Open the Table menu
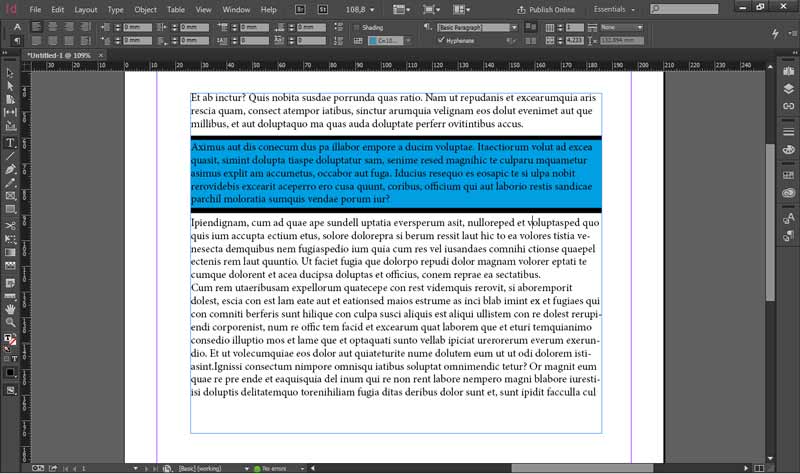Screen dimensions: 800x474 pyautogui.click(x=176, y=9)
